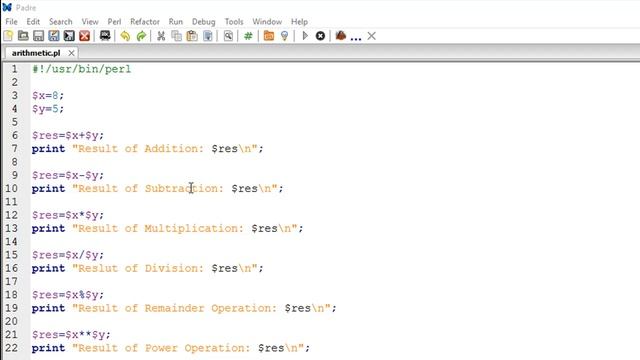640x360 pixels.
Task: Paste from clipboard icon
Action: point(192,36)
